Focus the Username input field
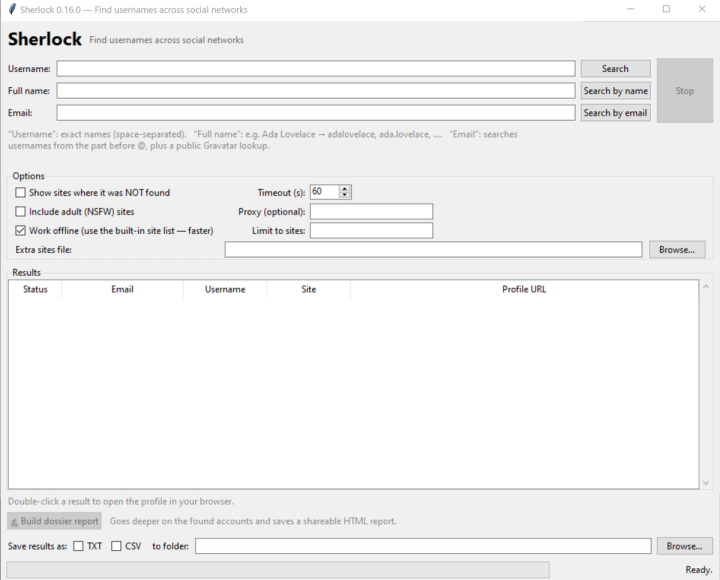This screenshot has height=580, width=720. [x=315, y=68]
